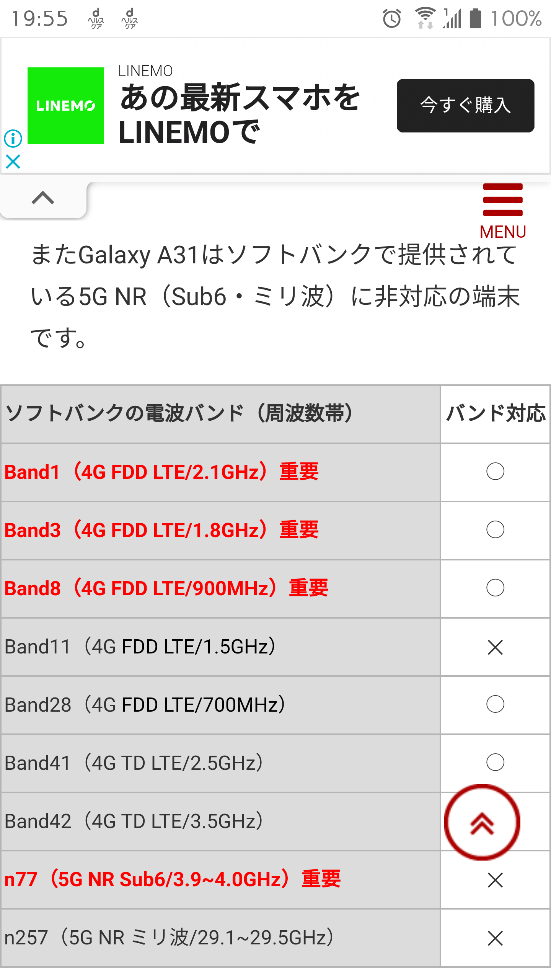This screenshot has width=551, height=980.
Task: Tap the あの最新スマホをLINEMOで ad headline
Action: click(x=240, y=114)
